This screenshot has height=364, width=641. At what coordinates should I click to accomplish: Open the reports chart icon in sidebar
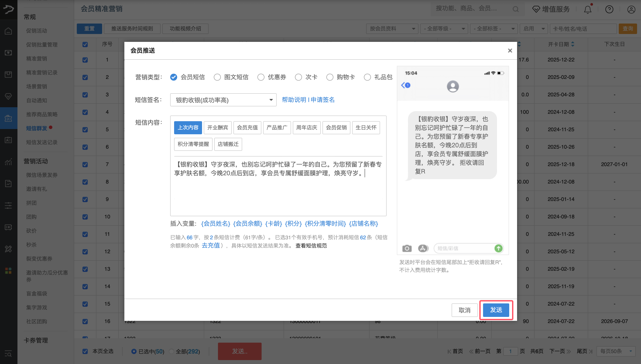click(x=8, y=162)
